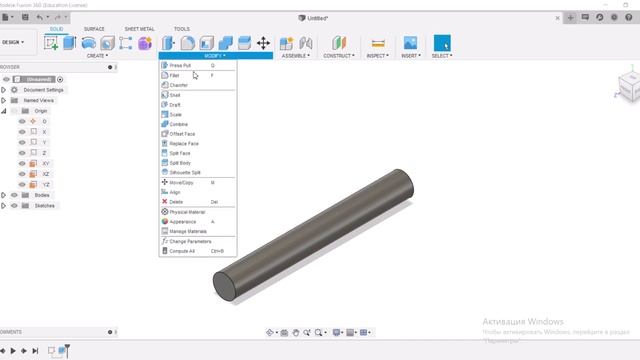Toggle visibility of the YZ plane
The image size is (640, 360).
coord(22,184)
